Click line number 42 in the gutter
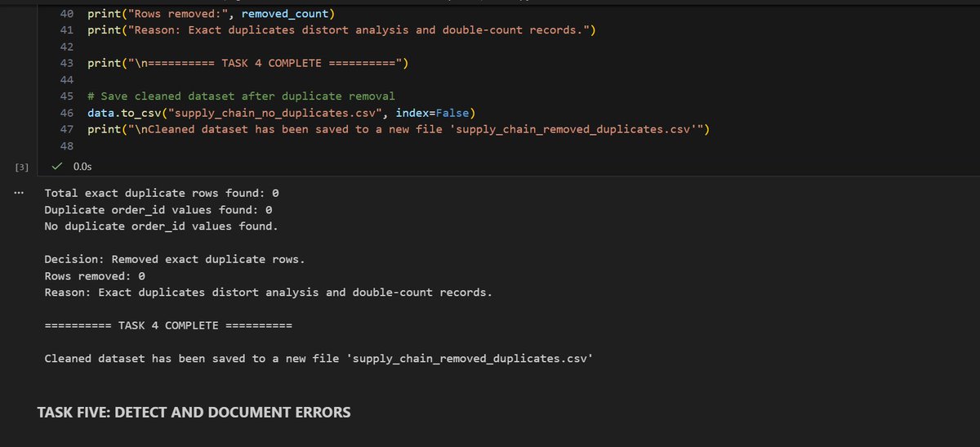Image resolution: width=980 pixels, height=447 pixels. click(x=67, y=47)
